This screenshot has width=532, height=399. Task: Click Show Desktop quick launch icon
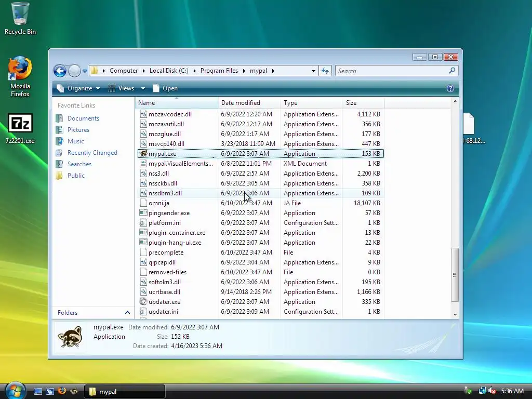[37, 392]
